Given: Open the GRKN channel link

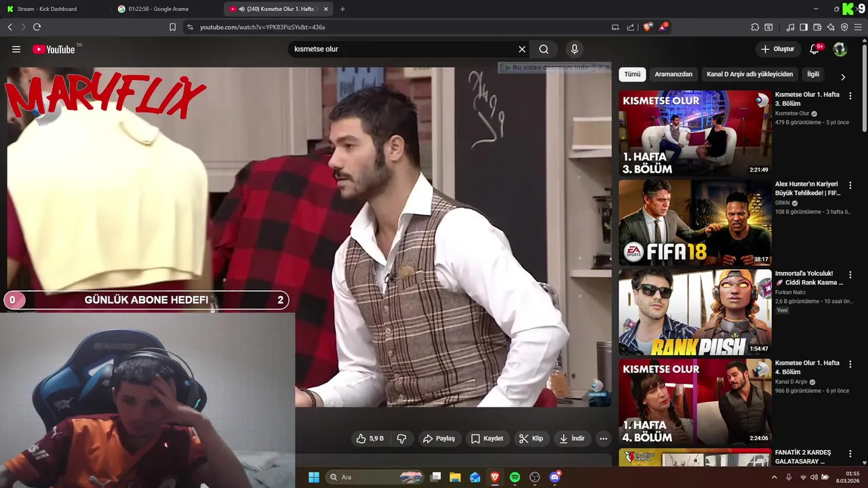Looking at the screenshot, I should click(x=783, y=203).
